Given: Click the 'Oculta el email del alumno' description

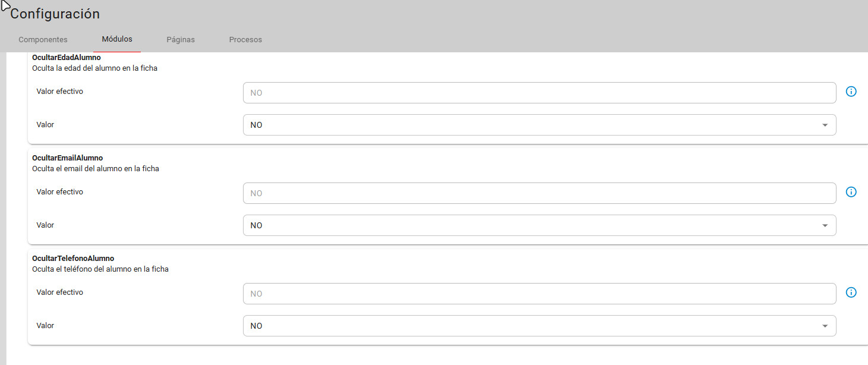Looking at the screenshot, I should tap(96, 169).
